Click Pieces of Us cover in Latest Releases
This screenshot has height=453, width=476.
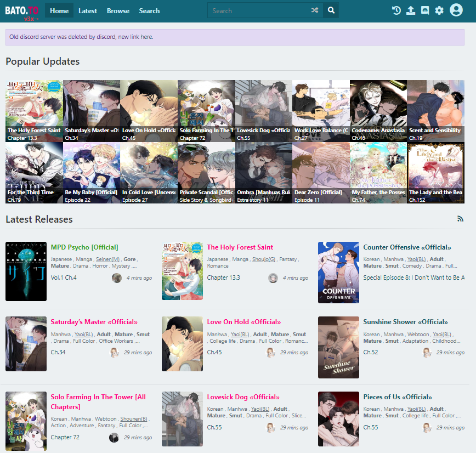(338, 419)
